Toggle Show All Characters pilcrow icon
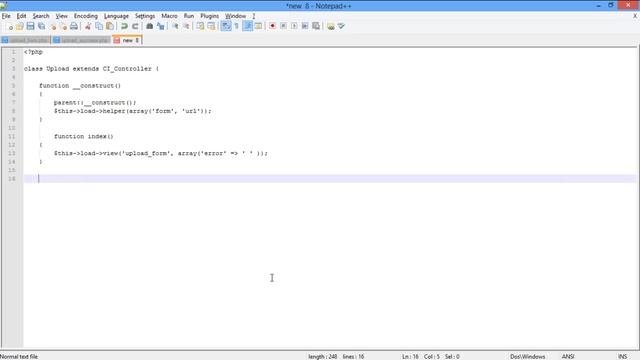This screenshot has width=640, height=360. (x=237, y=26)
